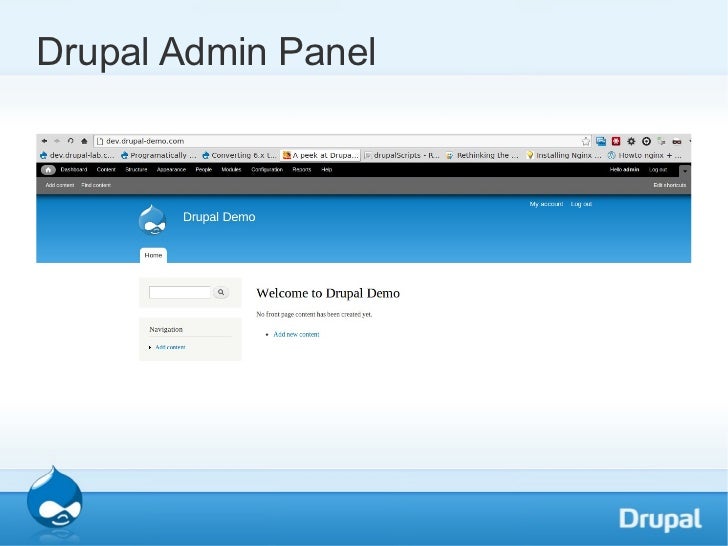Viewport: 728px width, 546px height.
Task: Click the Navigation block heading
Action: coord(166,329)
